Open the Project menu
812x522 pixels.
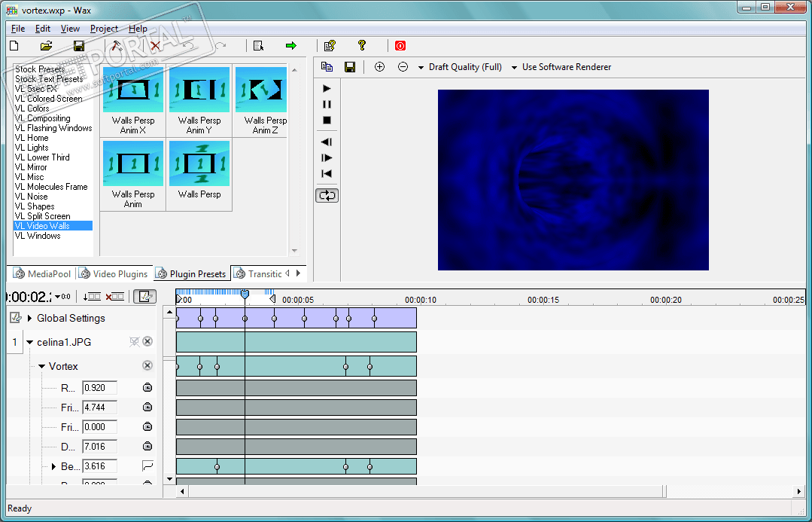coord(104,29)
